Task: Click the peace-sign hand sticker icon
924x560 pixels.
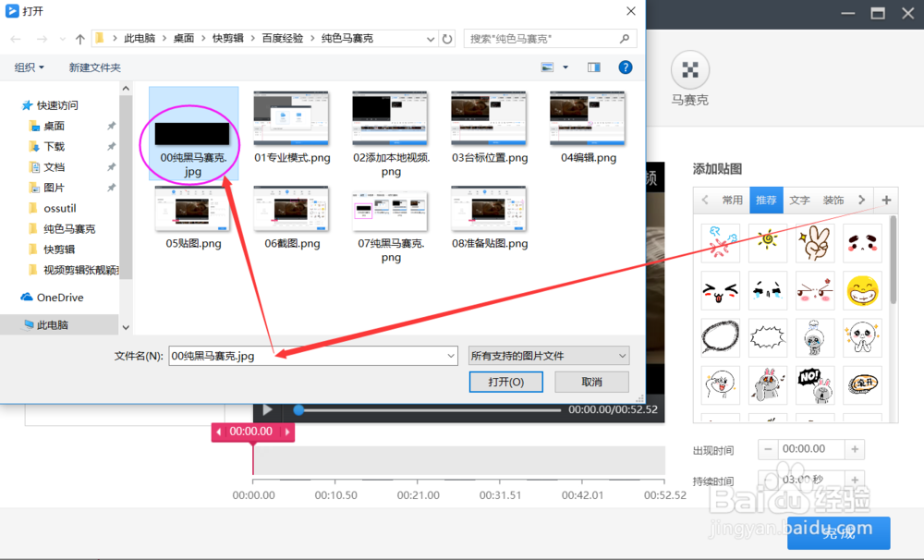Action: coord(814,242)
